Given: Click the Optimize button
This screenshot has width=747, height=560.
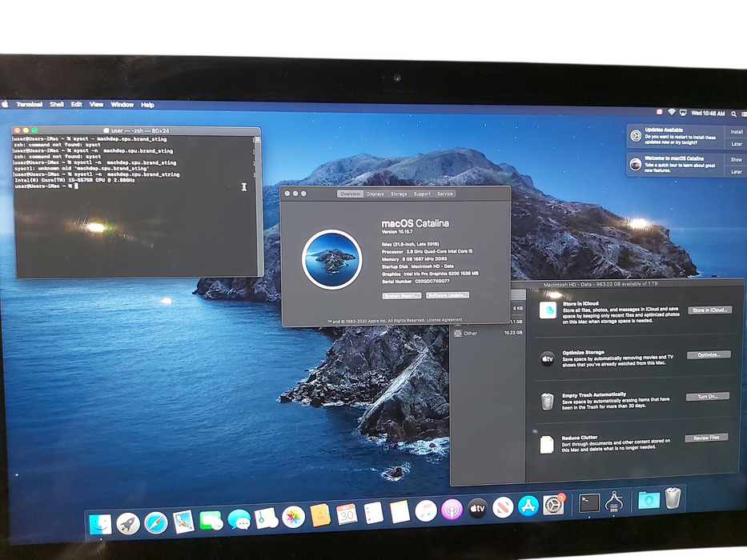Looking at the screenshot, I should click(709, 354).
